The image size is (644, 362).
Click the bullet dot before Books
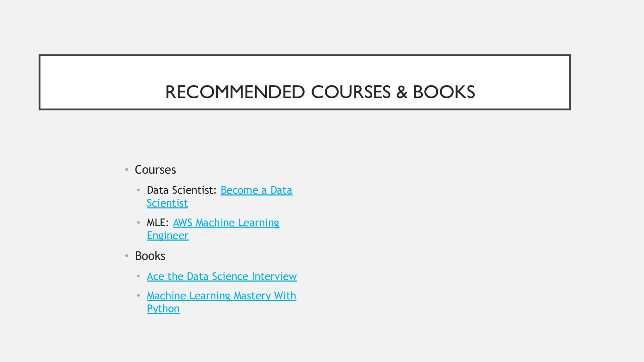click(127, 256)
